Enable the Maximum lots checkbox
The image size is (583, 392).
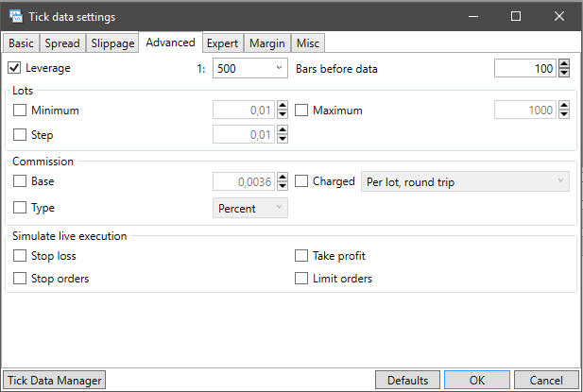(301, 110)
